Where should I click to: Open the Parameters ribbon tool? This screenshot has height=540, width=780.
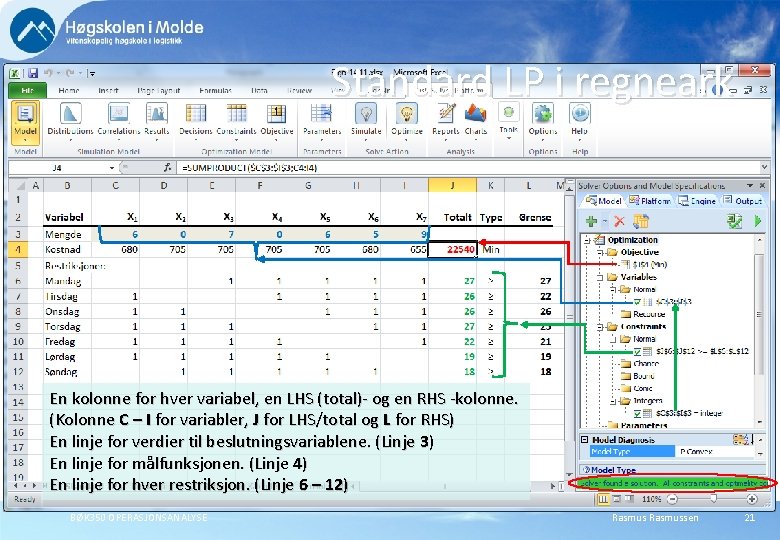tap(322, 120)
